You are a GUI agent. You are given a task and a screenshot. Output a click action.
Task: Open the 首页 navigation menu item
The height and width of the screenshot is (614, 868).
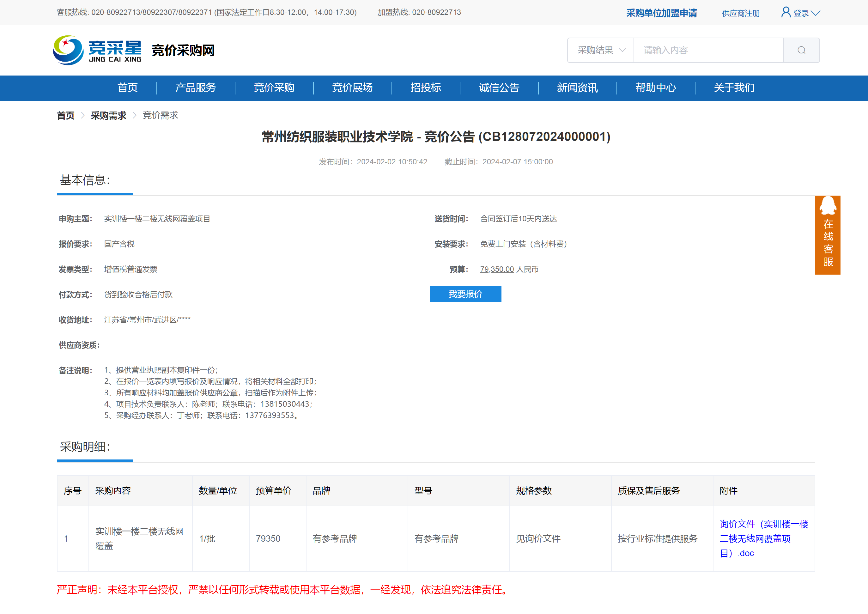point(127,88)
